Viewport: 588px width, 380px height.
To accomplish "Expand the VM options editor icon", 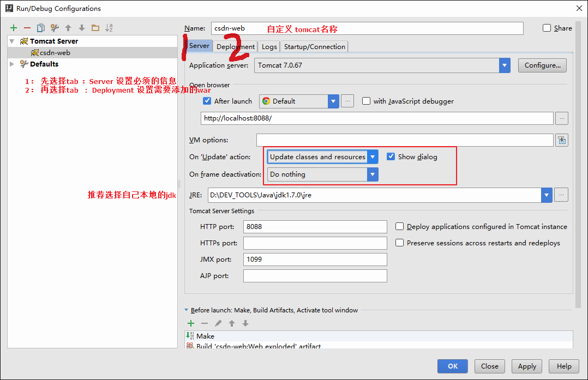I will pos(562,140).
